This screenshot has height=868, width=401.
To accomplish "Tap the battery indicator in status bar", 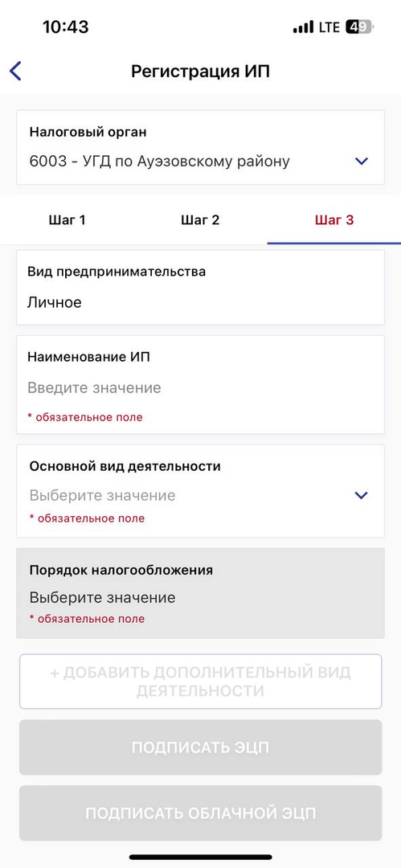I will click(360, 27).
